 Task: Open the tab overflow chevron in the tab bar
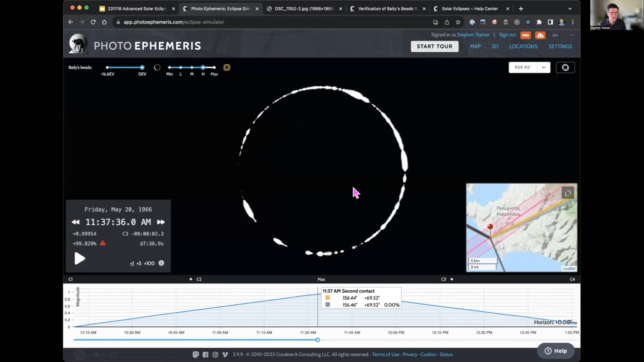pos(570,9)
